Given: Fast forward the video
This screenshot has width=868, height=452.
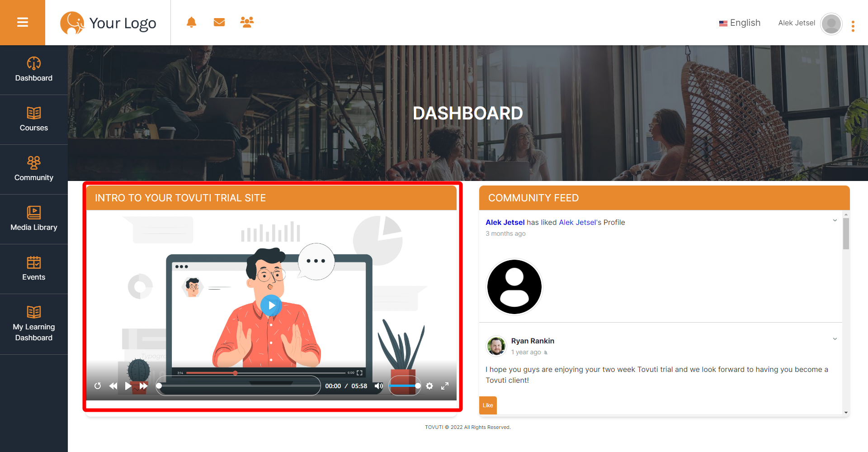Looking at the screenshot, I should click(143, 386).
